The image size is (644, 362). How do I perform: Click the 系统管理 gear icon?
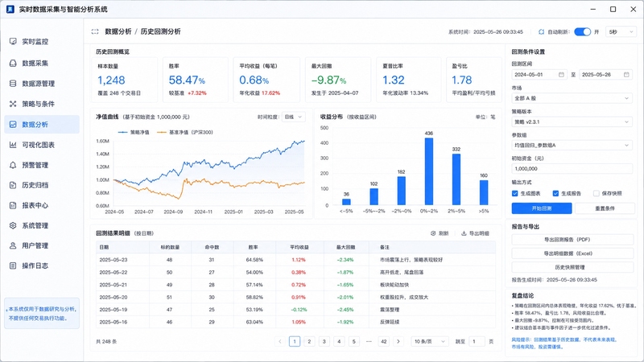(13, 225)
